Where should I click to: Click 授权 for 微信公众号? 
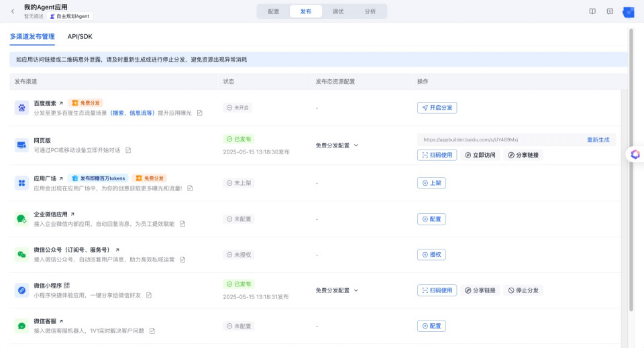tap(431, 255)
